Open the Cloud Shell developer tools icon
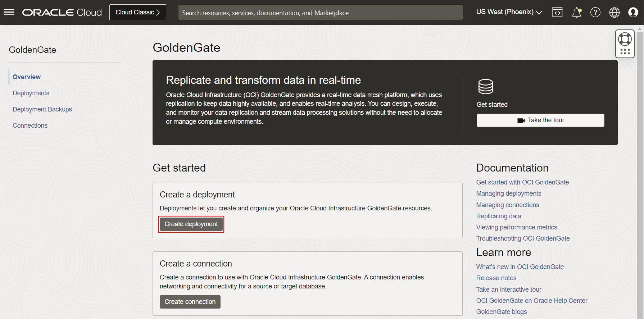This screenshot has width=644, height=319. (557, 12)
